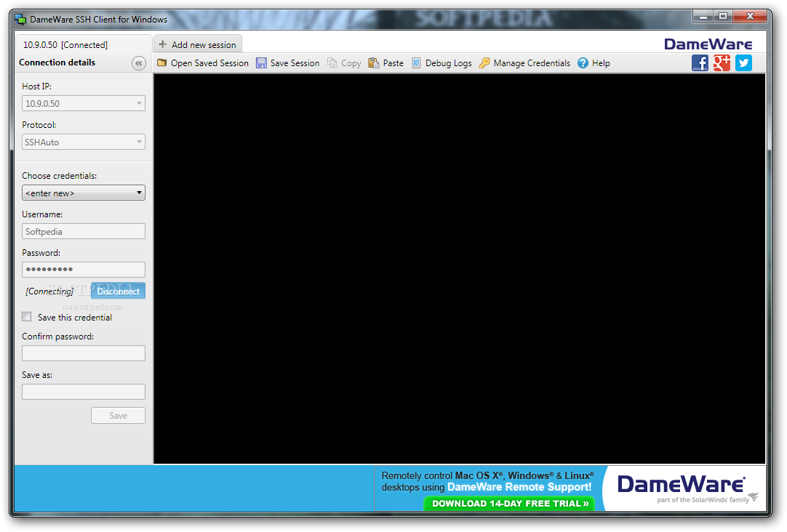
Task: Click the DameWare SolarWinds banner logo
Action: point(686,488)
